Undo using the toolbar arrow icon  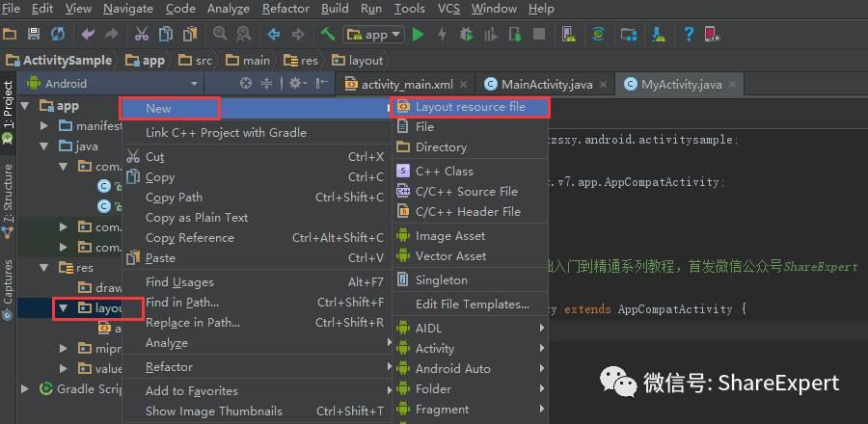[88, 35]
